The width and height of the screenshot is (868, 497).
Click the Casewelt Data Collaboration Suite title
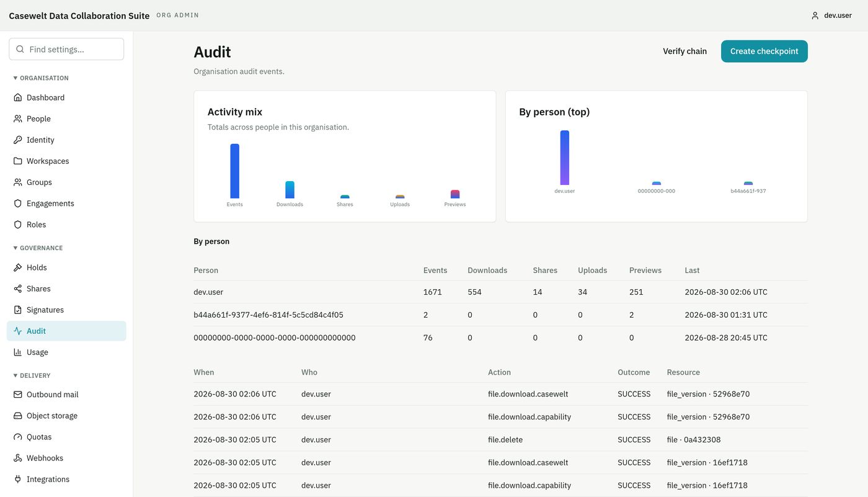79,16
